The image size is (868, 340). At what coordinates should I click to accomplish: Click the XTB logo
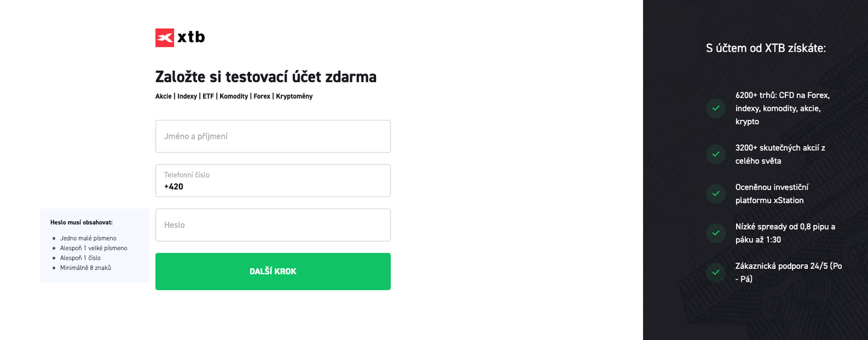coord(180,37)
